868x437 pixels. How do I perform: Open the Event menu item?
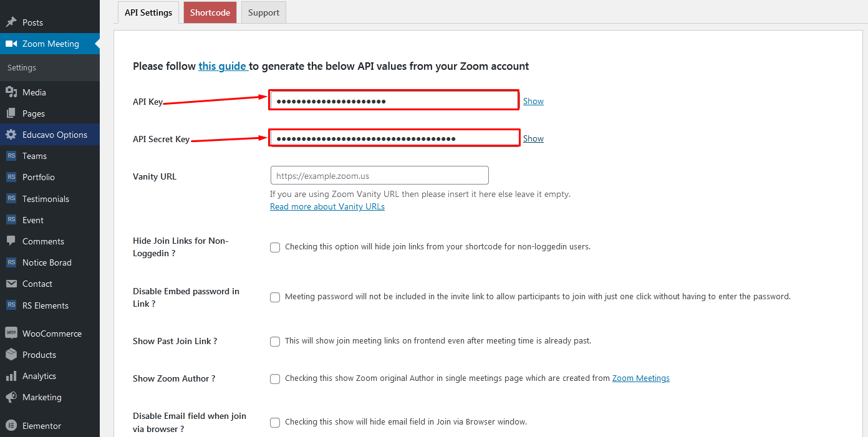click(x=50, y=220)
